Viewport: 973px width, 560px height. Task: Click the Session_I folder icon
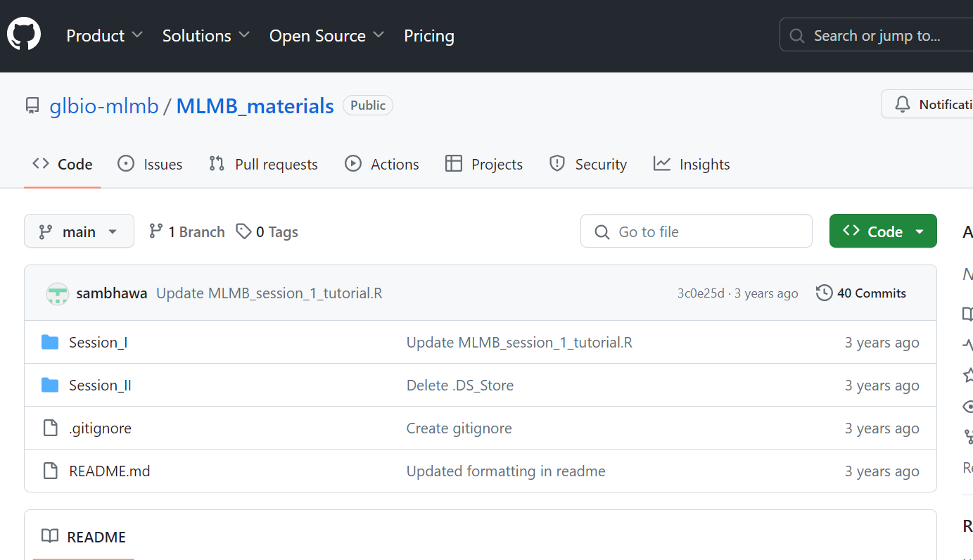[x=50, y=343]
